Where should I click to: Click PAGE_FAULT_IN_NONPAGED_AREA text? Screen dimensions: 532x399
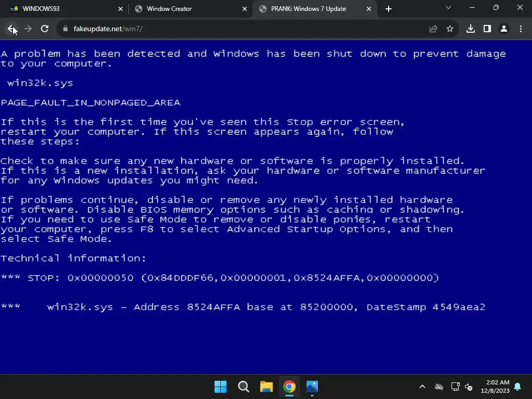pos(90,102)
